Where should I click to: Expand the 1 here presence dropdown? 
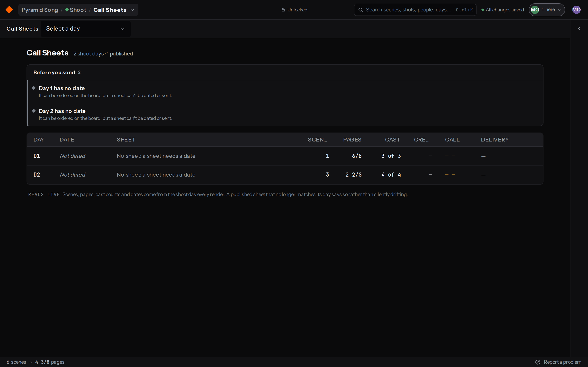(547, 10)
